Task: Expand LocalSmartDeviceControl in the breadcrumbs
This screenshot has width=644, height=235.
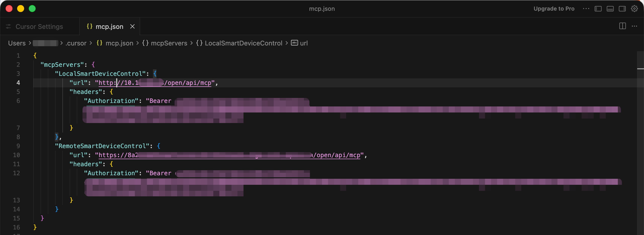Action: [x=243, y=43]
